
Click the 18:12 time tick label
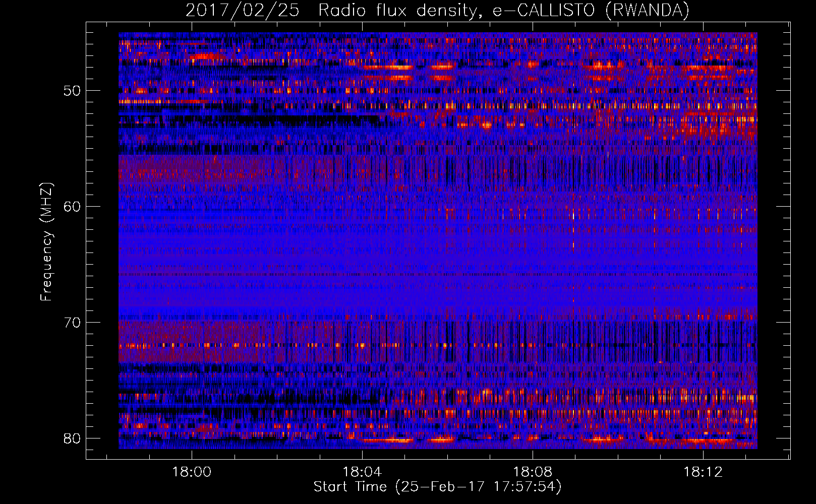[x=703, y=472]
